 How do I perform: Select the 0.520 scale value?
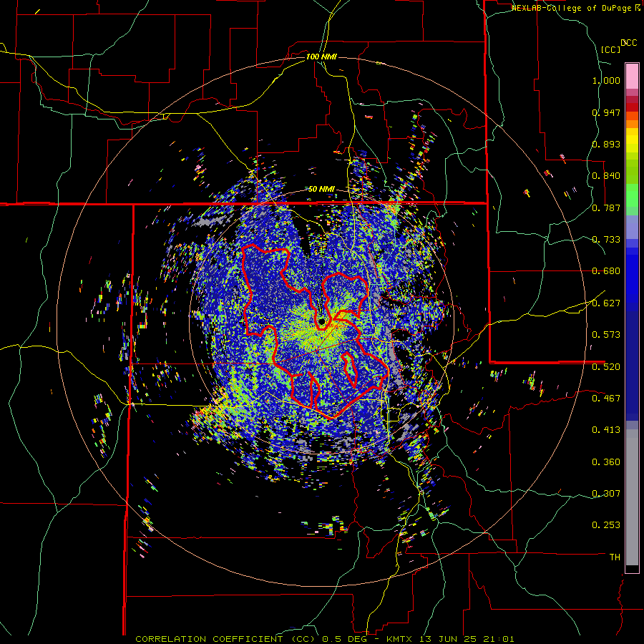(606, 367)
